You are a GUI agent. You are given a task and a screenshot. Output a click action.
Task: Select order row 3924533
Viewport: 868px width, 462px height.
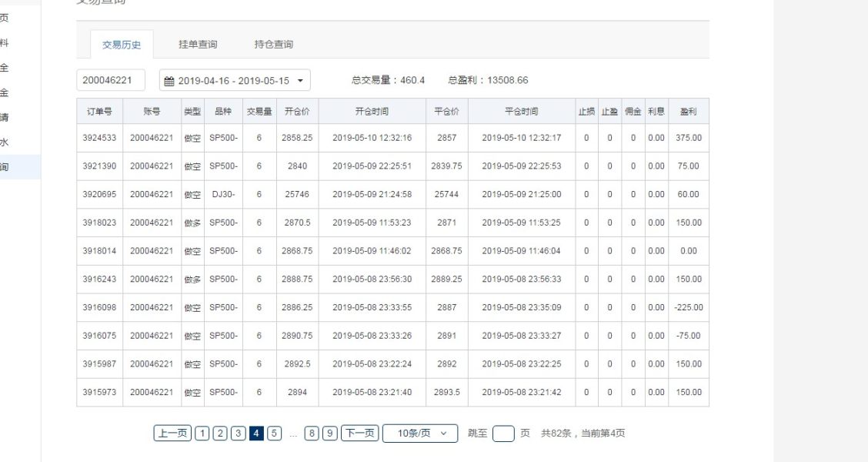(99, 138)
